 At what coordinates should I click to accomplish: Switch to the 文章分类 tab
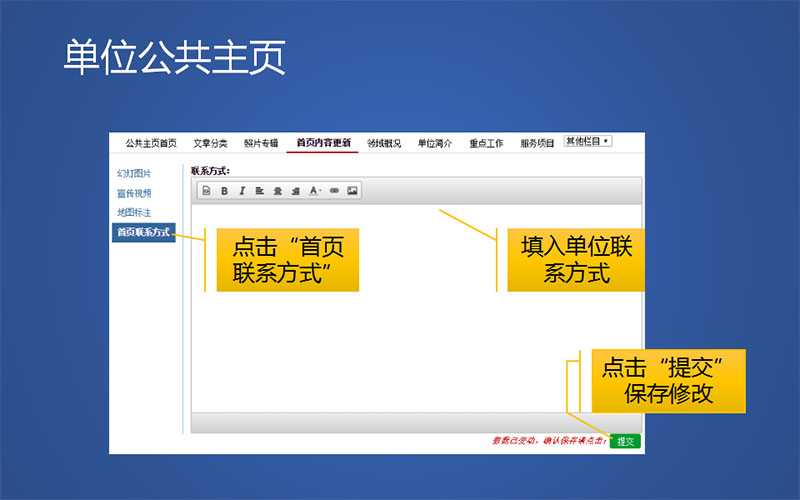[210, 143]
